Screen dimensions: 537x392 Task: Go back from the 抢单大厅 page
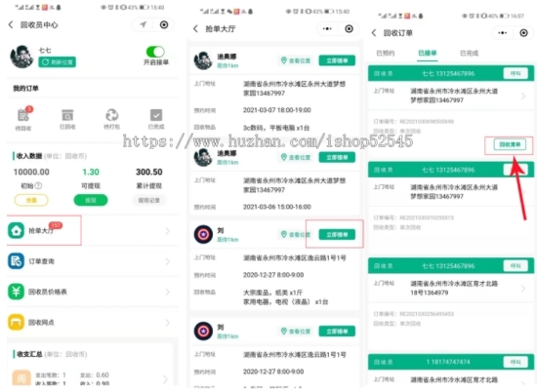pyautogui.click(x=195, y=28)
